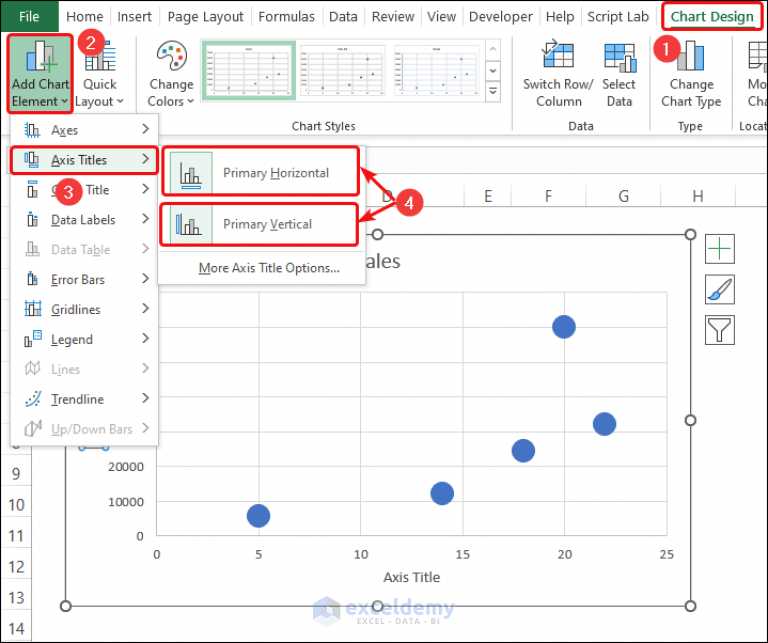Click the Error Bars menu icon

pos(32,279)
